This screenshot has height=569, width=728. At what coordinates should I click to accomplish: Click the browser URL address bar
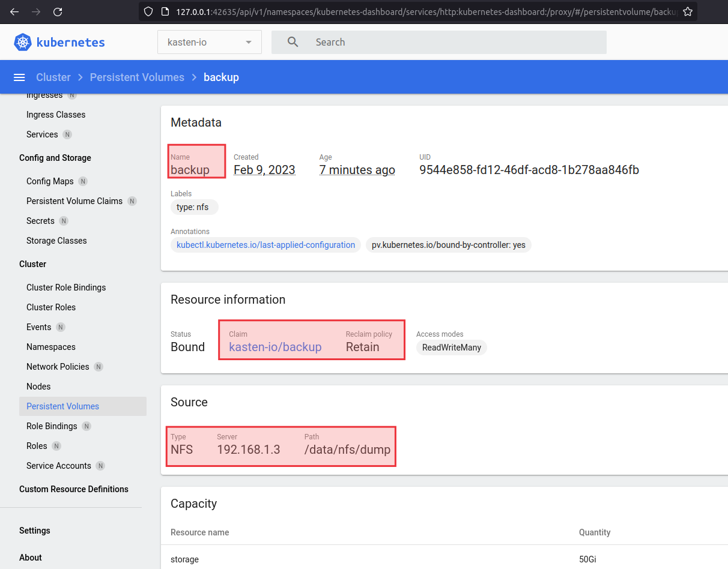(x=417, y=11)
